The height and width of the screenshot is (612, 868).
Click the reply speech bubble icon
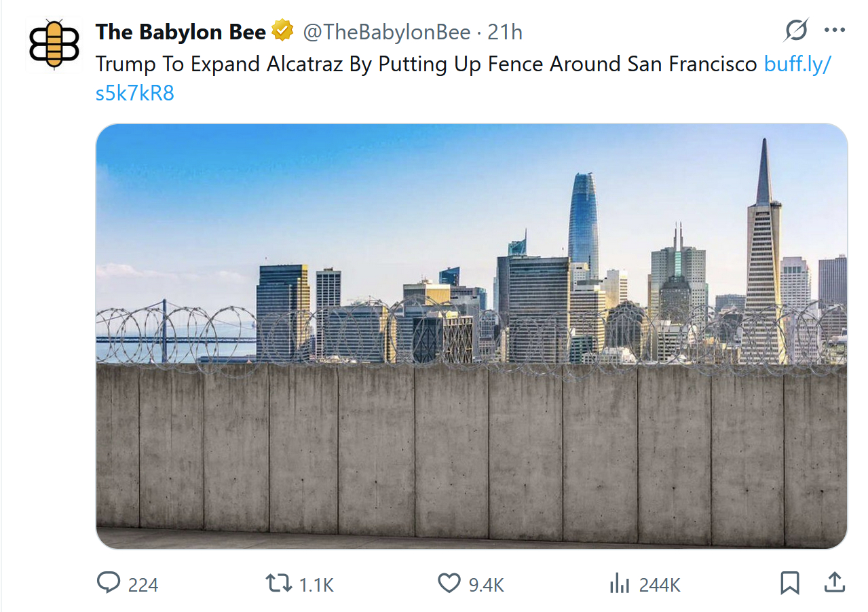109,584
